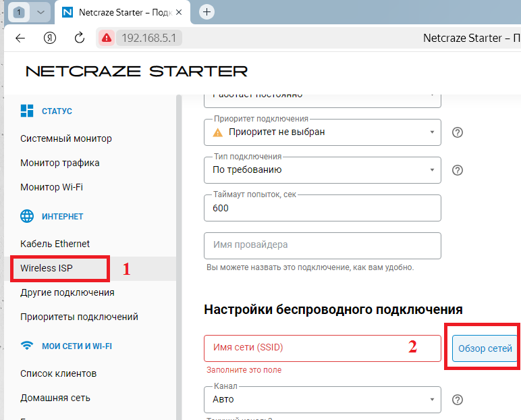Reload the page with the refresh icon
Image resolution: width=521 pixels, height=420 pixels.
(x=80, y=38)
